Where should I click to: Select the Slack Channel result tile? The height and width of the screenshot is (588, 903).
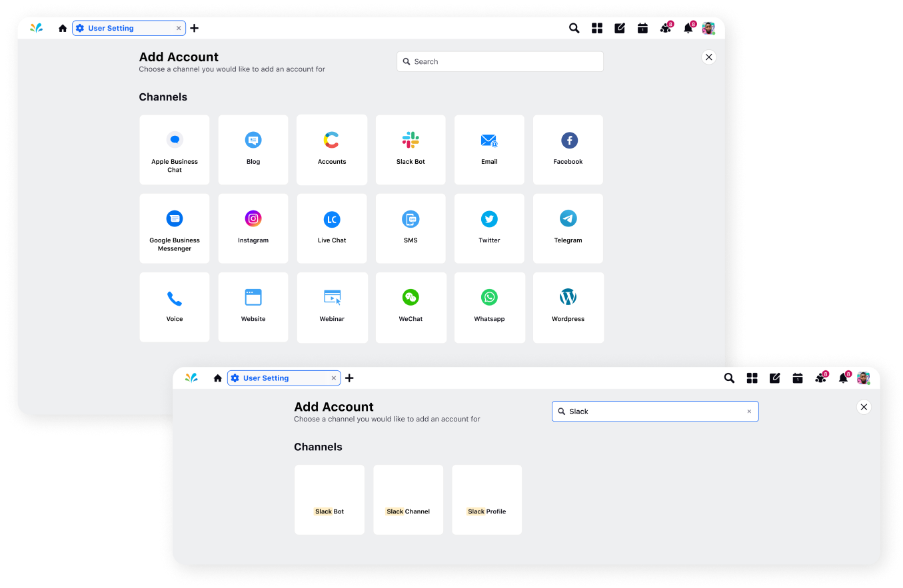pyautogui.click(x=409, y=500)
